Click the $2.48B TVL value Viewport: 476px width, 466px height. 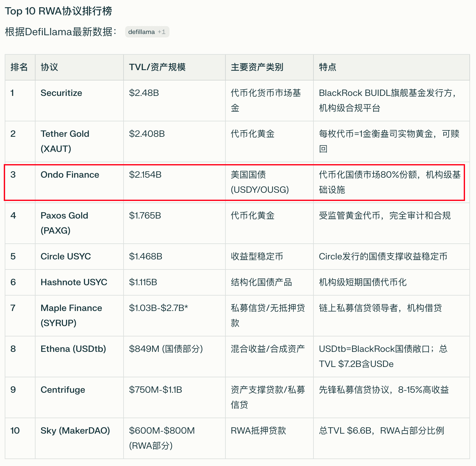pos(144,93)
